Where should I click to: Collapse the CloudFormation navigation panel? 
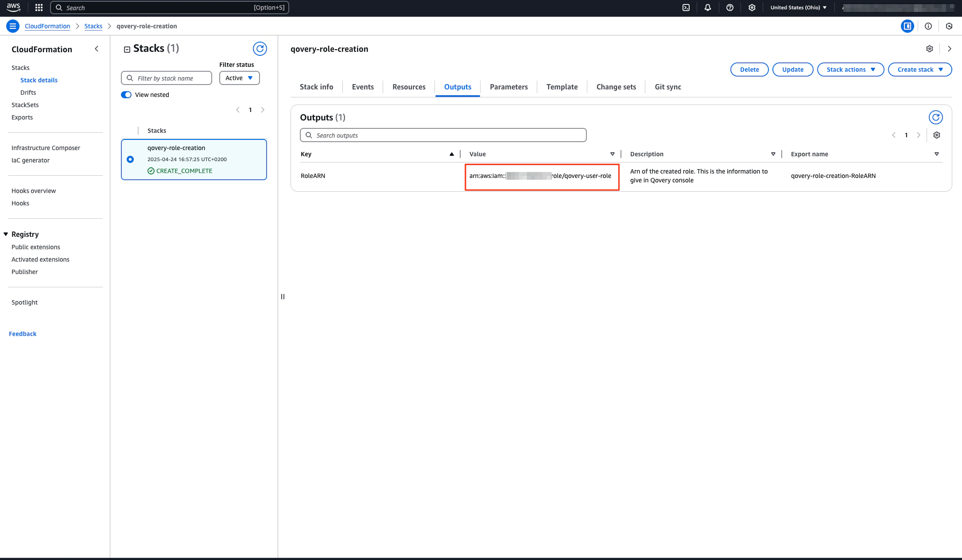click(97, 49)
